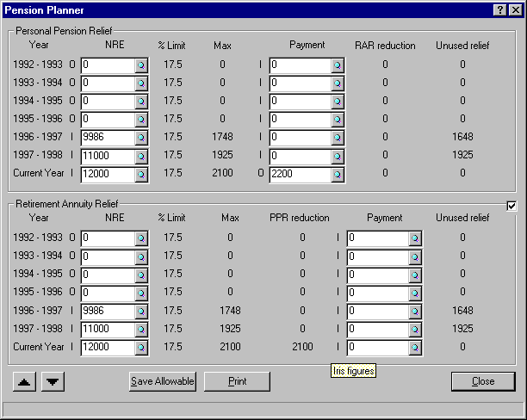
Task: Click Personal Pension Max value 2100
Action: coord(222,173)
